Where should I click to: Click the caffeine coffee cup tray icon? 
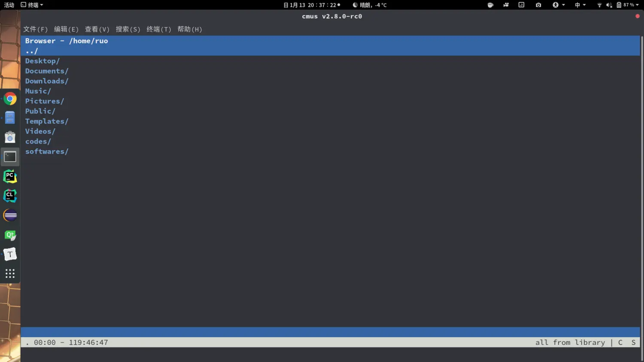point(490,5)
